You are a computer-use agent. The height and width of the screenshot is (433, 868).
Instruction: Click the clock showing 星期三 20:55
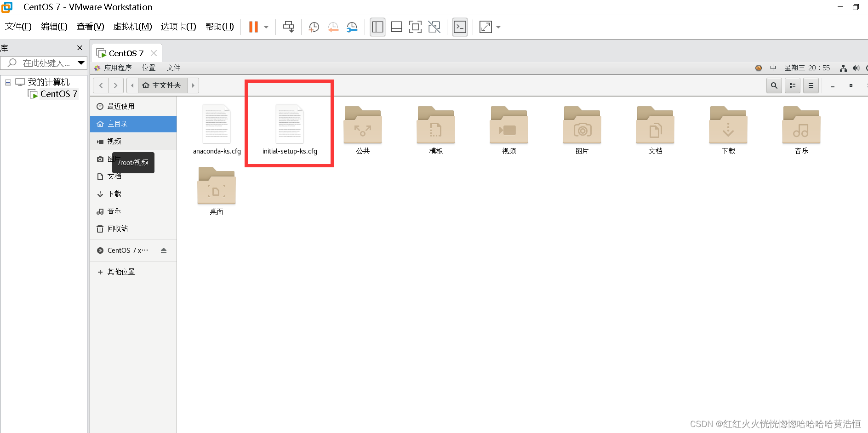pos(807,68)
